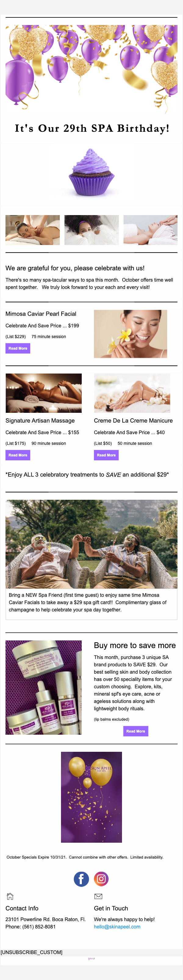This screenshot has height=980, width=183.
Task: Click Read More under Signature Artisan Massage
Action: [x=18, y=455]
